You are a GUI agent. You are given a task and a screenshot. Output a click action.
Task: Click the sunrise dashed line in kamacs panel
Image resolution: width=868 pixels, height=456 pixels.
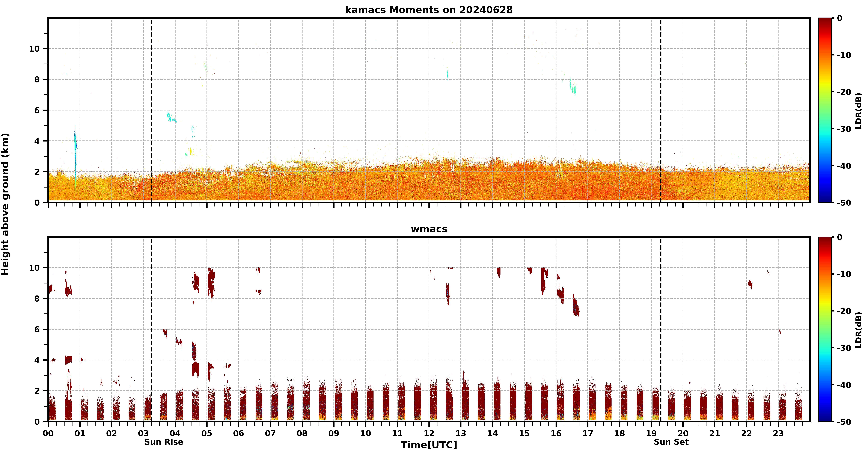[x=151, y=110]
